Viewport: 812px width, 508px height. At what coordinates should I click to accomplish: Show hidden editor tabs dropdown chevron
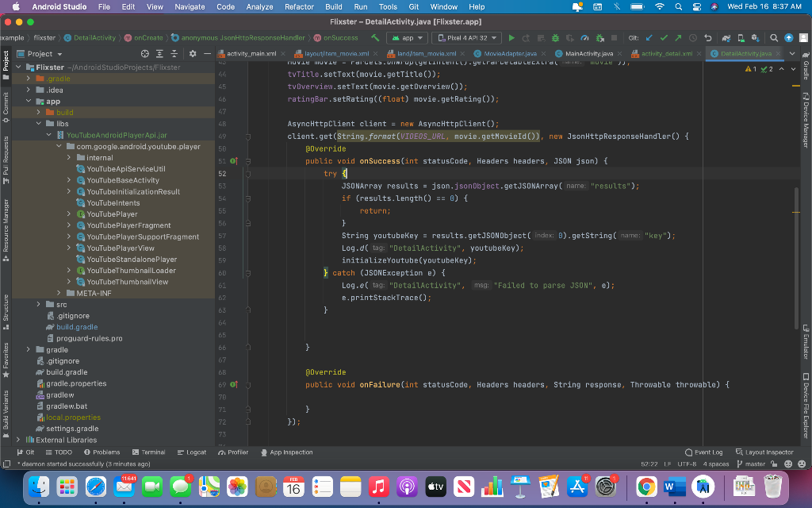pos(792,53)
